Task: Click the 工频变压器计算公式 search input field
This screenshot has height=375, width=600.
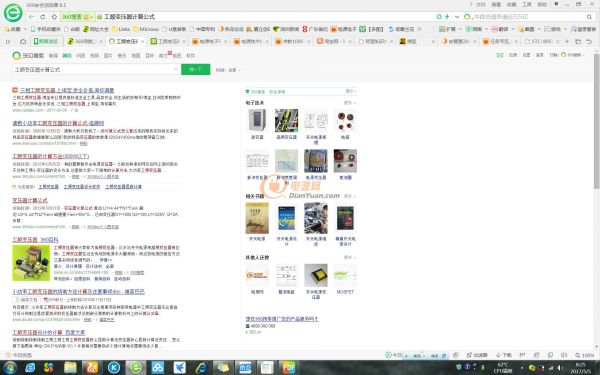Action: [x=94, y=69]
